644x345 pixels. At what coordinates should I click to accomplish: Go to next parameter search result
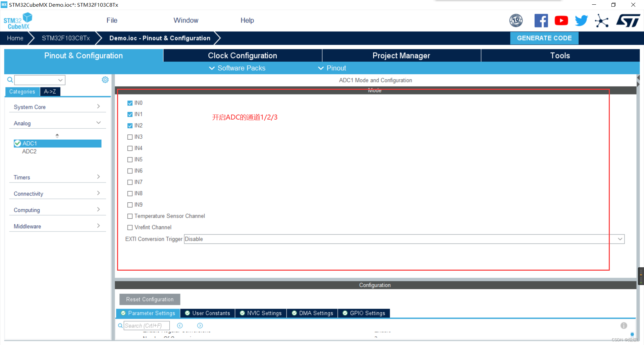pos(200,326)
